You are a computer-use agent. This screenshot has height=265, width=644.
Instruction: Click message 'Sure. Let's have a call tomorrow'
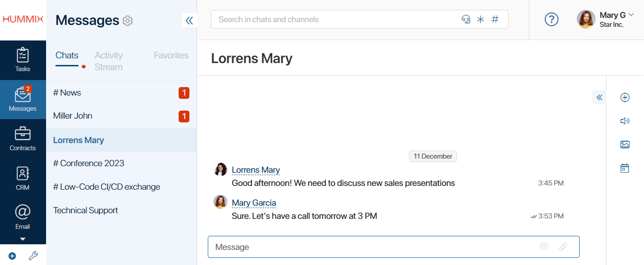(x=305, y=216)
